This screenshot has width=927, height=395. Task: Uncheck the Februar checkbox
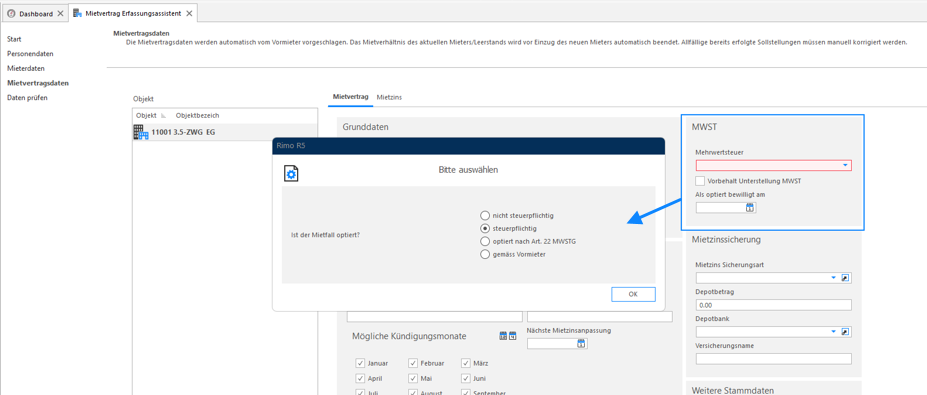(412, 363)
